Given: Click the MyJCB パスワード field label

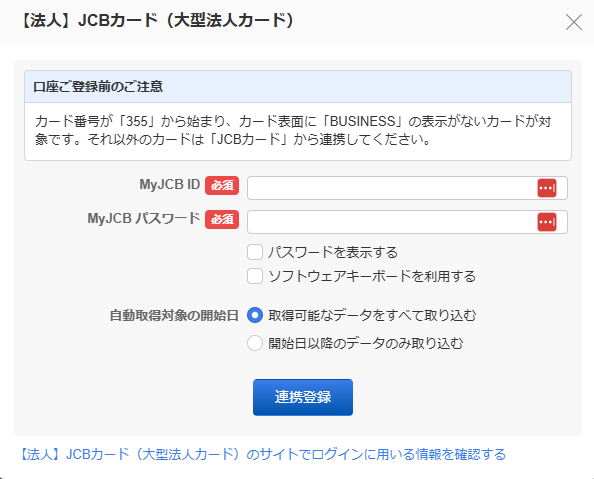Looking at the screenshot, I should pos(144,219).
